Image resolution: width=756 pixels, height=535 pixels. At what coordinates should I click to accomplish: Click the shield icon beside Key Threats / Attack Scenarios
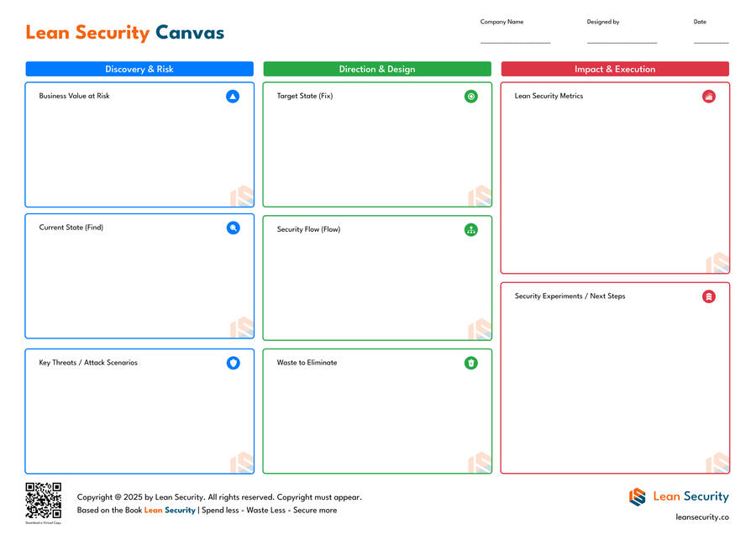point(233,363)
